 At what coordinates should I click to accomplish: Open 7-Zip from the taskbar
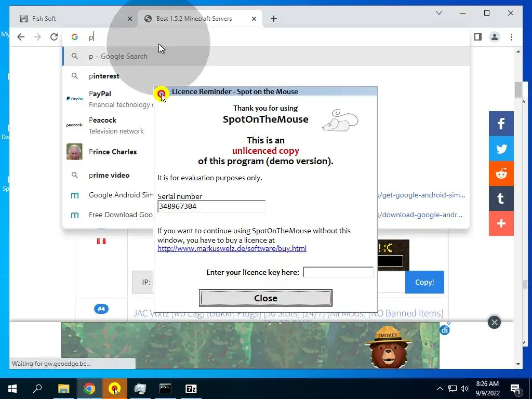tap(191, 389)
